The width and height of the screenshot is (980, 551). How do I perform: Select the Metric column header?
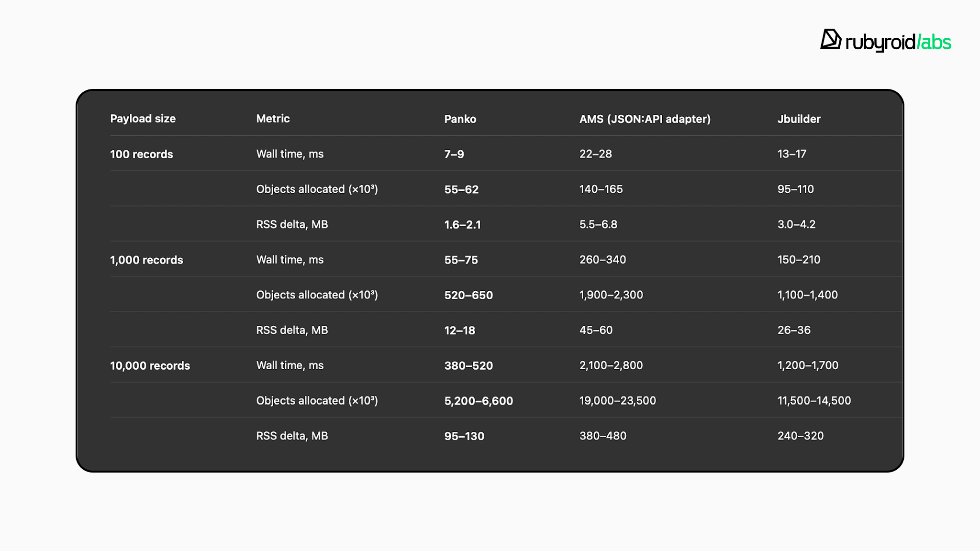click(273, 119)
